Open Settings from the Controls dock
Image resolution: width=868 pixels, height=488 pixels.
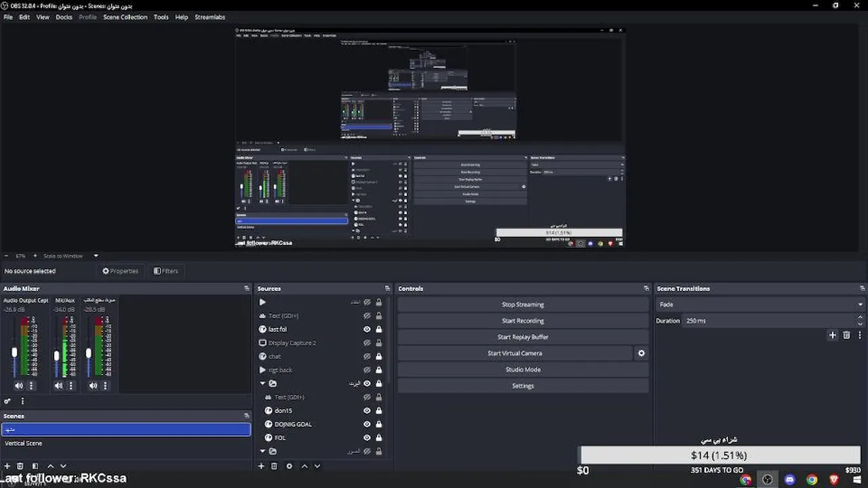(x=523, y=386)
